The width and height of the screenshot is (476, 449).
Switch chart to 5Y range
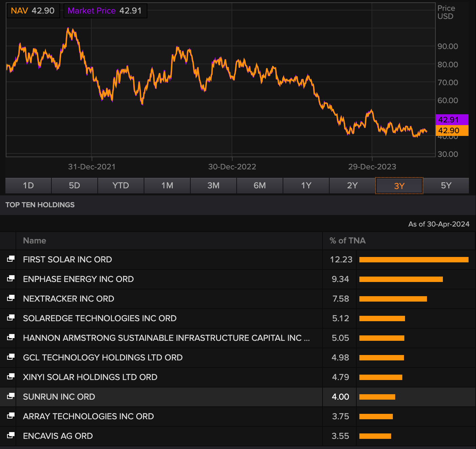[x=446, y=186]
